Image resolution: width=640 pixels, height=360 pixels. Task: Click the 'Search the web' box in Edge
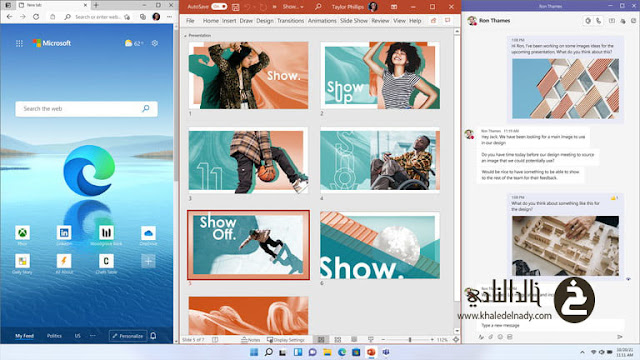coord(87,109)
